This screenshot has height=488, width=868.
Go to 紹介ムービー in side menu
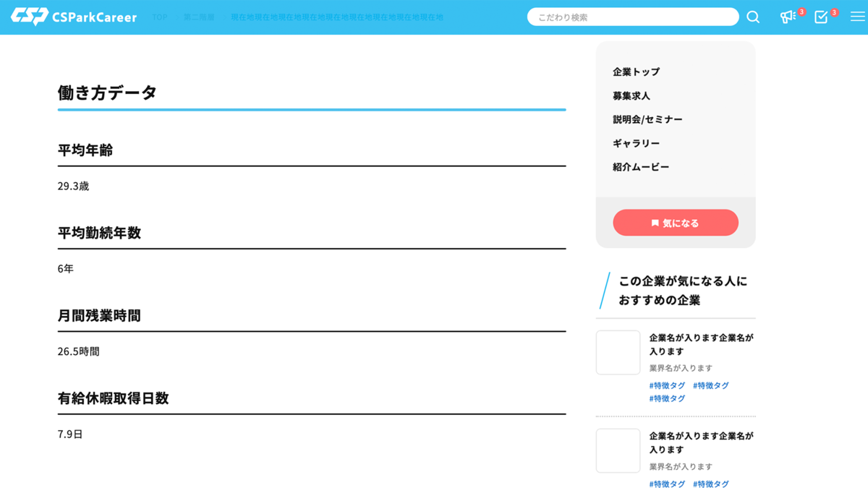pos(640,167)
